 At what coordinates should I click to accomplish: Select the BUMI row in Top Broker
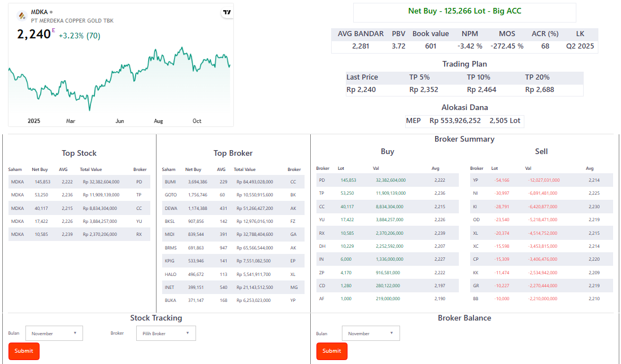point(233,182)
